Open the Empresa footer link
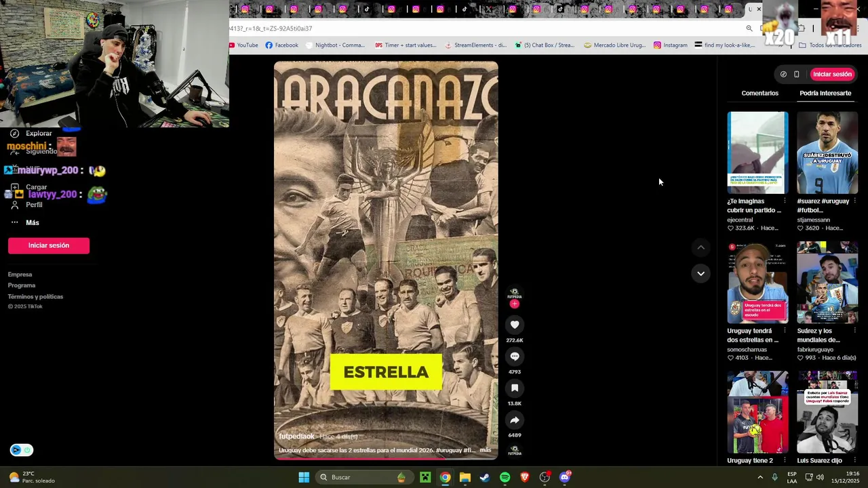Image resolution: width=868 pixels, height=488 pixels. pyautogui.click(x=20, y=274)
